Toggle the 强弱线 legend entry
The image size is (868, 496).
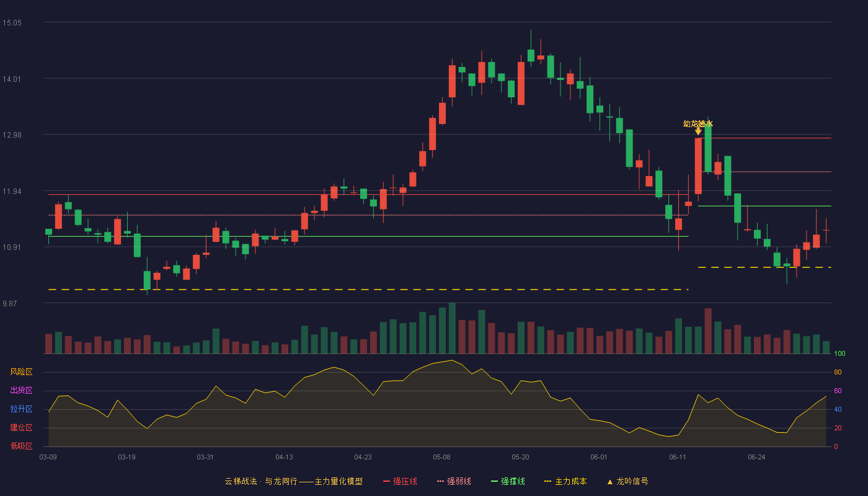[x=454, y=481]
